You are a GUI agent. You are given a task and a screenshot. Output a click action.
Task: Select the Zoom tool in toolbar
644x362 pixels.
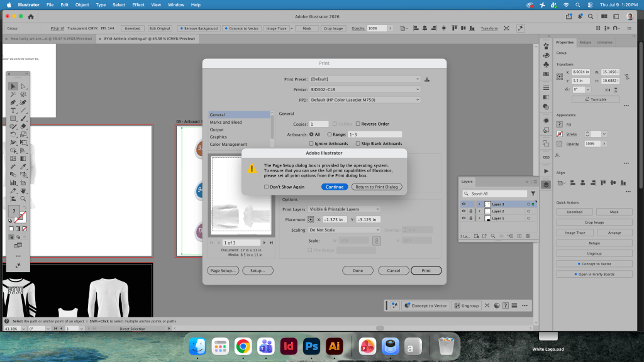(23, 199)
